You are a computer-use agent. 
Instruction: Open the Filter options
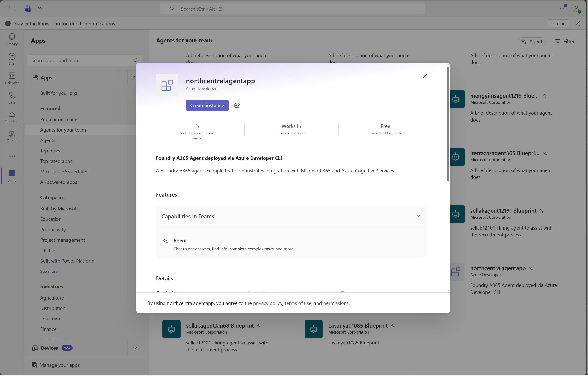click(x=565, y=41)
